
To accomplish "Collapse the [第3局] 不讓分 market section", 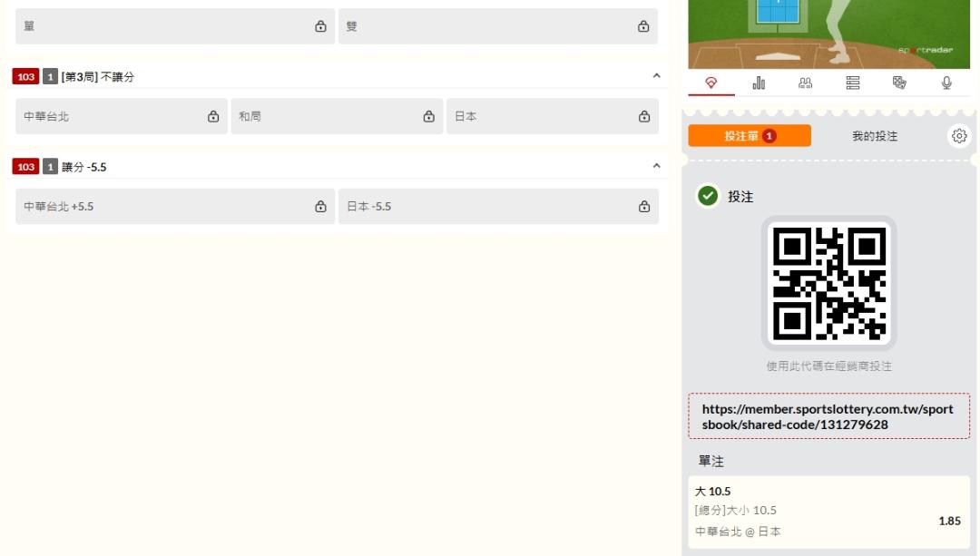I will point(656,75).
